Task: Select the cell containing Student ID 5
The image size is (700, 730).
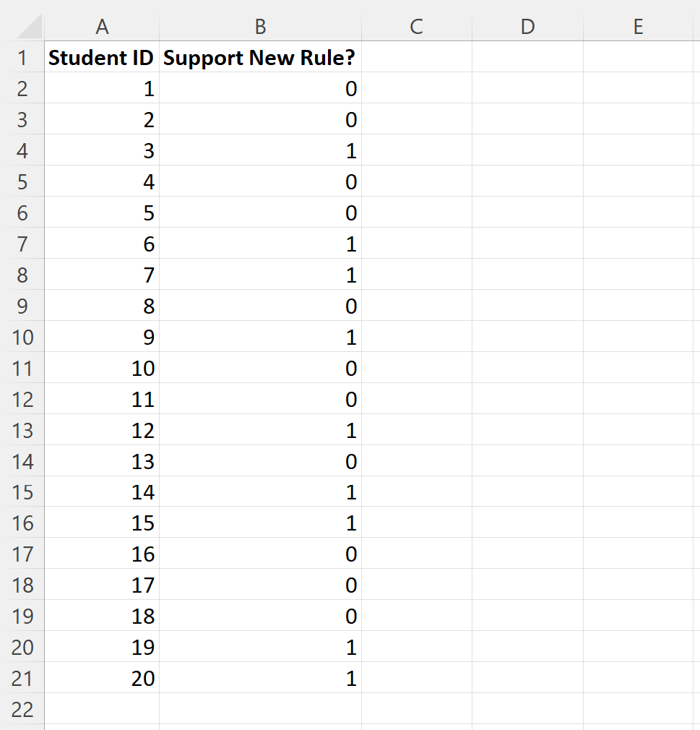Action: (102, 212)
